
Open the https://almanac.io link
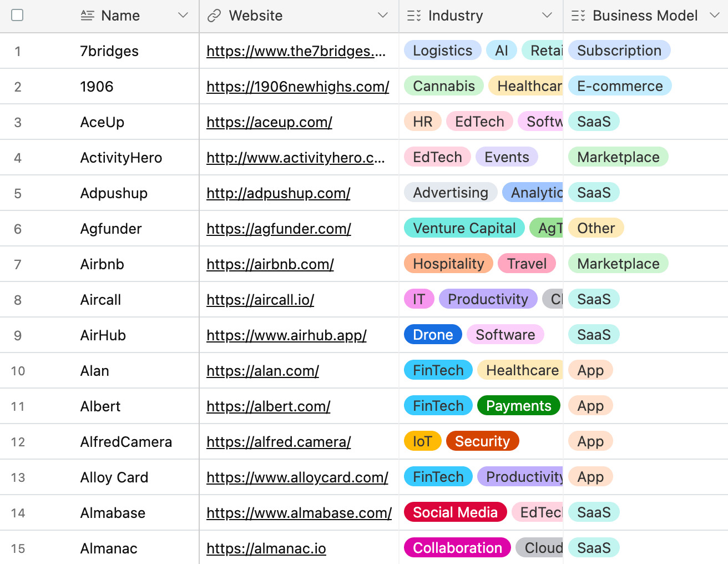(266, 548)
